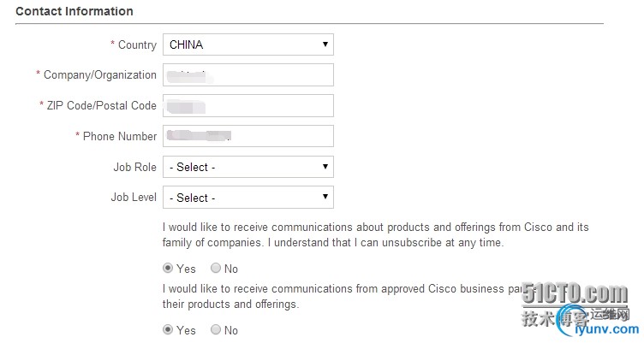This screenshot has height=343, width=644.
Task: Click the Company/Organization text field
Action: coord(247,75)
